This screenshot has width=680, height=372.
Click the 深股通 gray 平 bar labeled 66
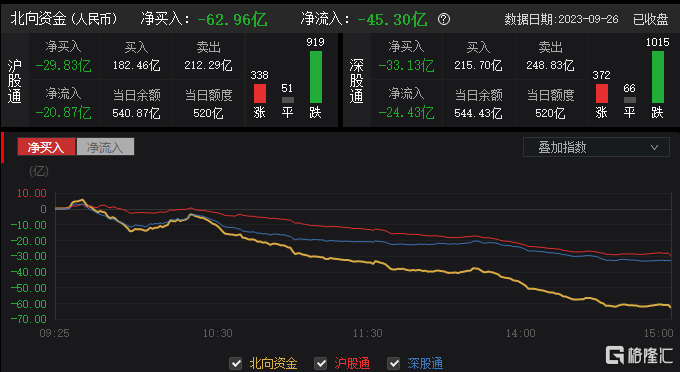click(630, 100)
